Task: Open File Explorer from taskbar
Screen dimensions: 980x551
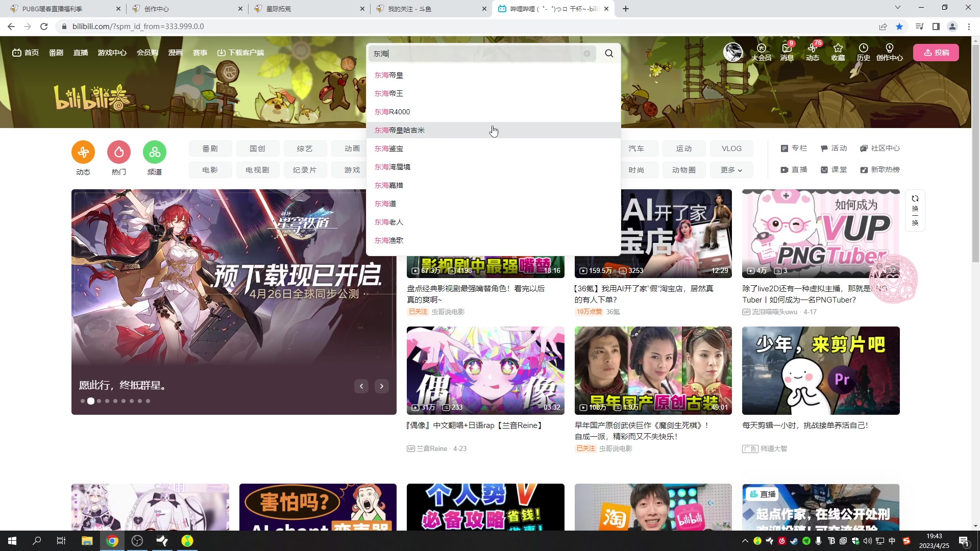Action: tap(87, 541)
